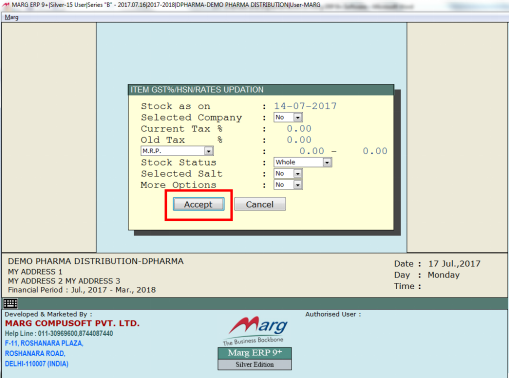Click the Marg logo image
The height and width of the screenshot is (378, 509).
click(256, 330)
